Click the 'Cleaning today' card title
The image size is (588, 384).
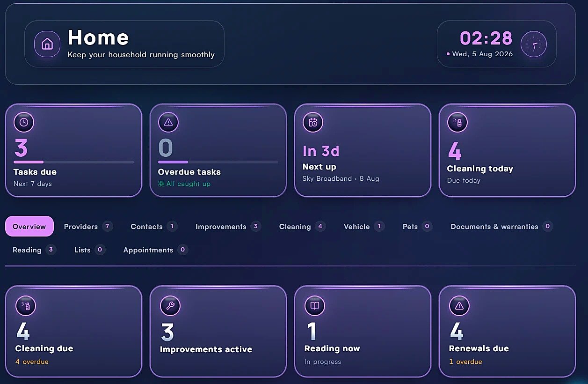480,169
